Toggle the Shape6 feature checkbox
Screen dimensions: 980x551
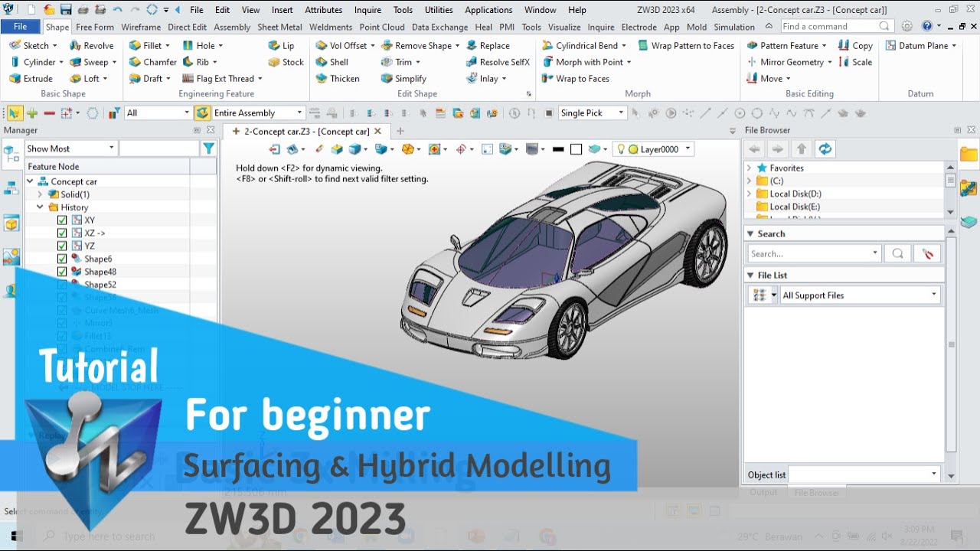click(62, 259)
